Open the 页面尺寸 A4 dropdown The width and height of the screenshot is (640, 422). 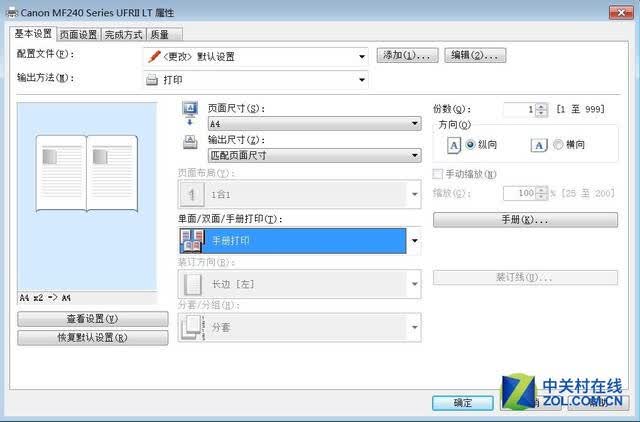coord(315,123)
